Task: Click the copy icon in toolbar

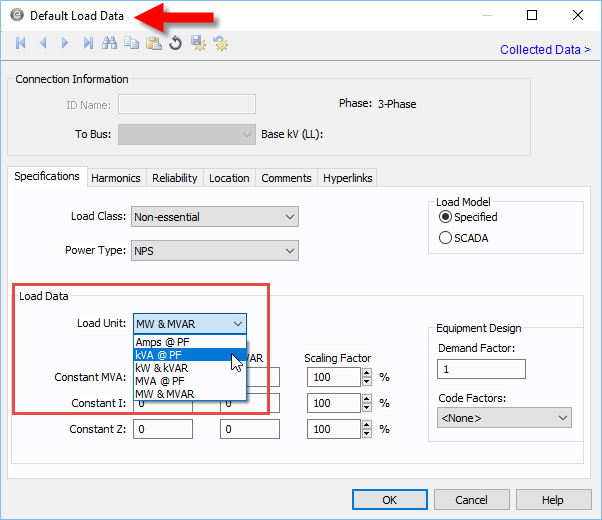Action: [x=131, y=43]
